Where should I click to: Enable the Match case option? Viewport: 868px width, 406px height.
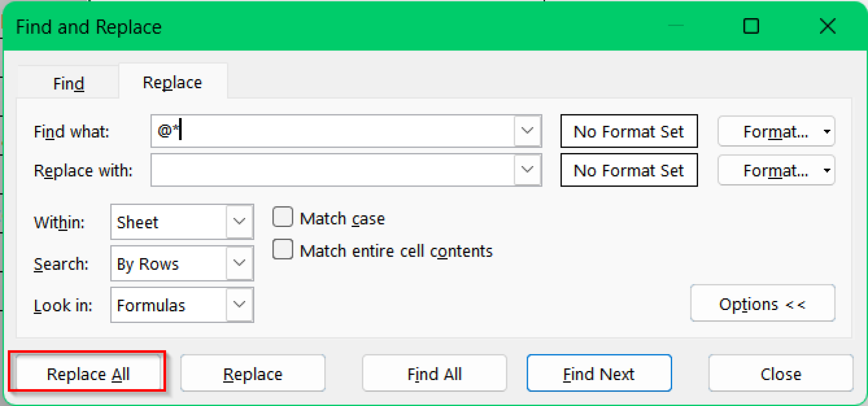point(282,217)
